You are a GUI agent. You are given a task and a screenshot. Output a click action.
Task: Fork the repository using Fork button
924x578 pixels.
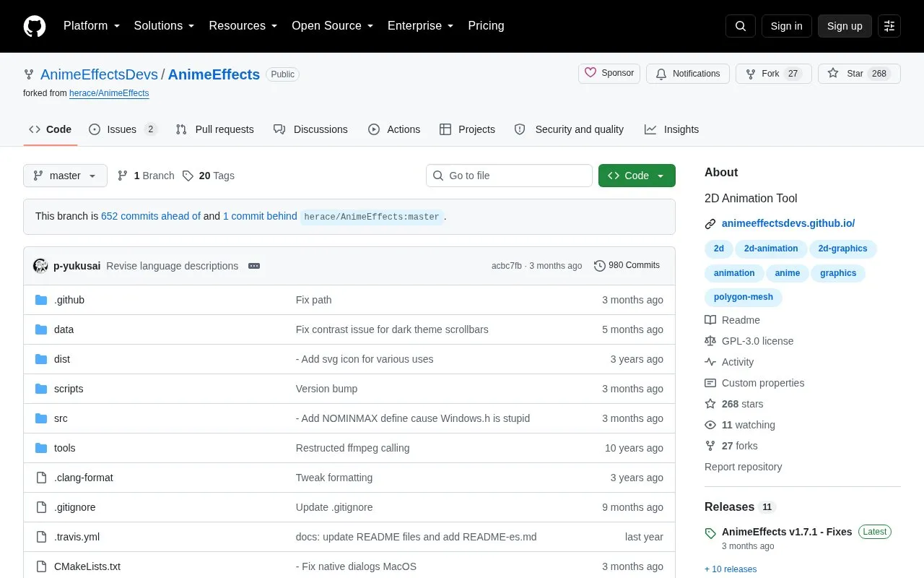click(774, 74)
